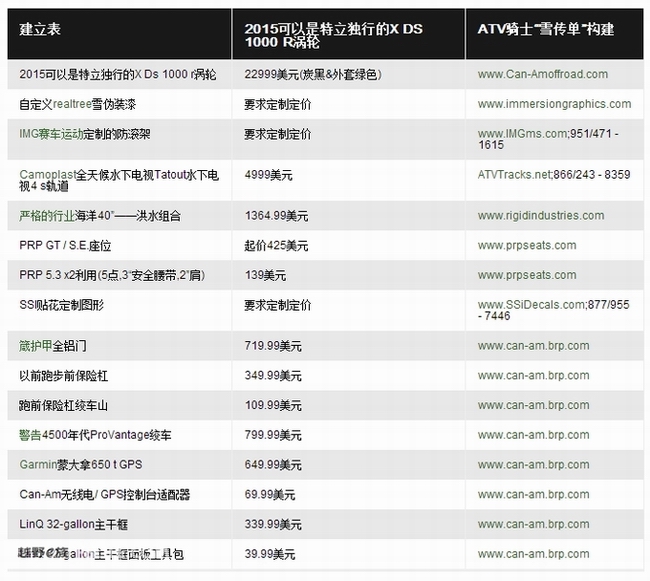This screenshot has height=581, width=650.
Task: Select the 定制的防滚架 text
Action: (x=117, y=134)
